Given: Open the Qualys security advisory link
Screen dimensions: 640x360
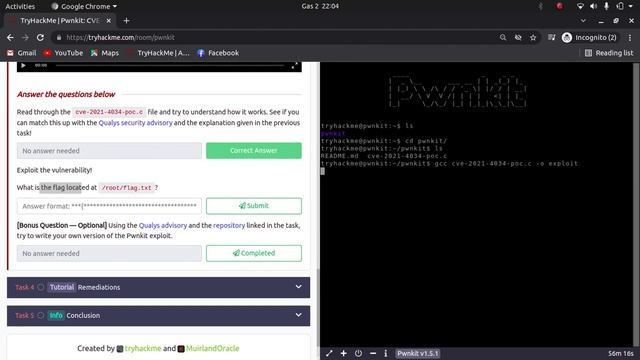Looking at the screenshot, I should (136, 123).
